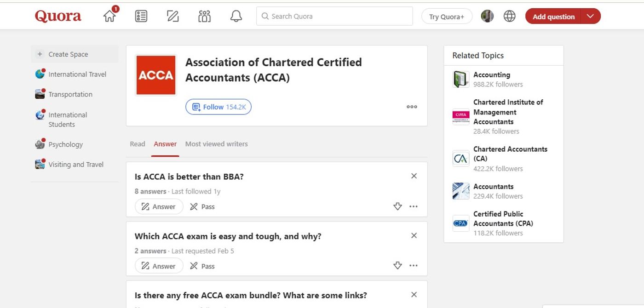Open question about free ACCA exam bundle

pos(251,296)
